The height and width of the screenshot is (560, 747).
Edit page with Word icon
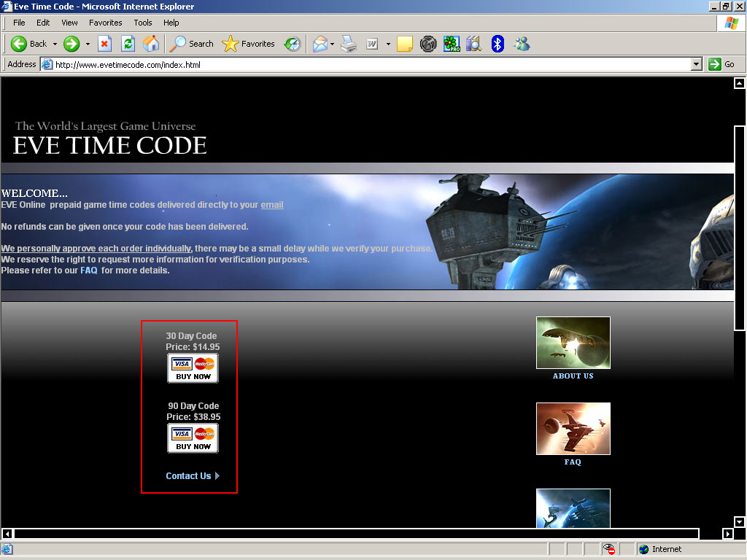coord(372,44)
